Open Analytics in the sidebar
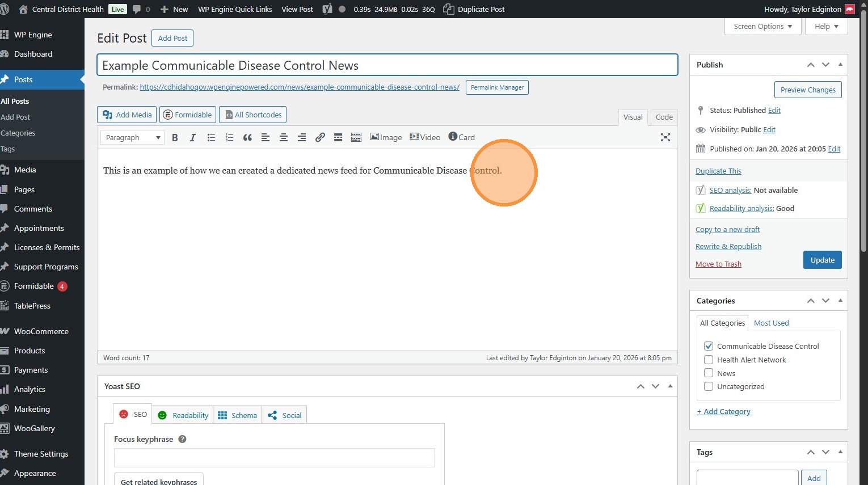 click(30, 390)
